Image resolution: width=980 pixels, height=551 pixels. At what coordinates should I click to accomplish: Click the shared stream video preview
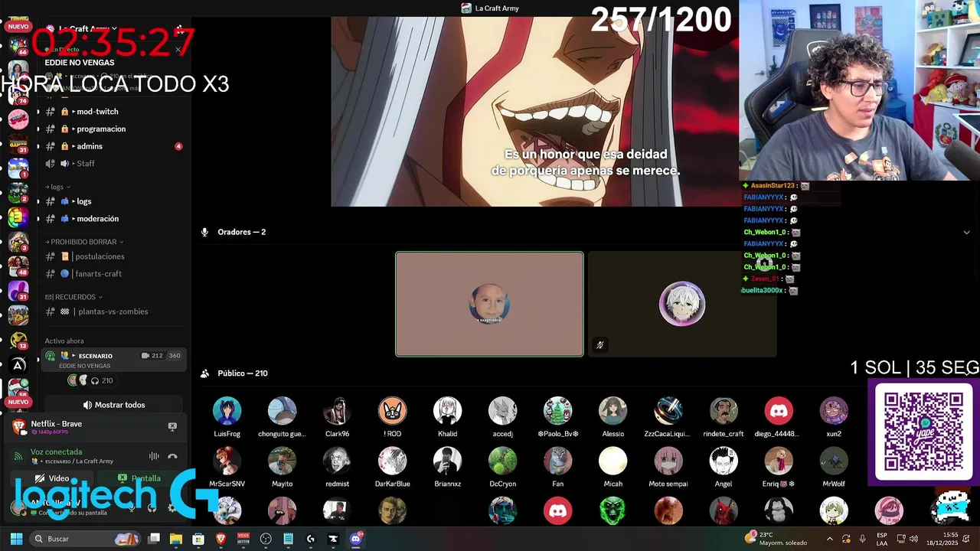pyautogui.click(x=535, y=112)
